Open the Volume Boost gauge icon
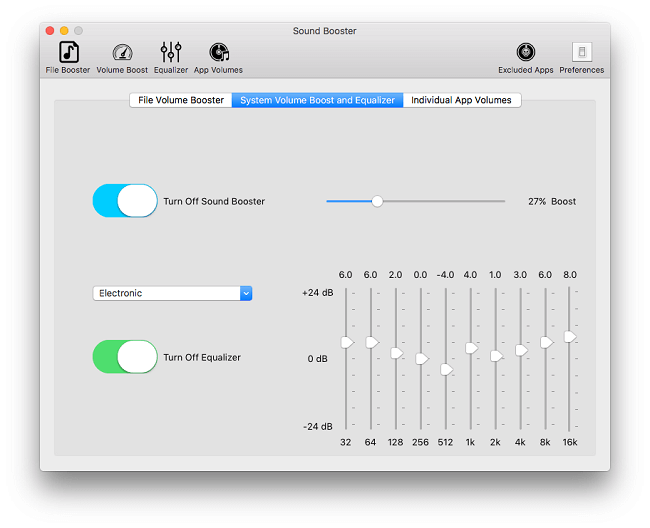The image size is (650, 528). [122, 53]
